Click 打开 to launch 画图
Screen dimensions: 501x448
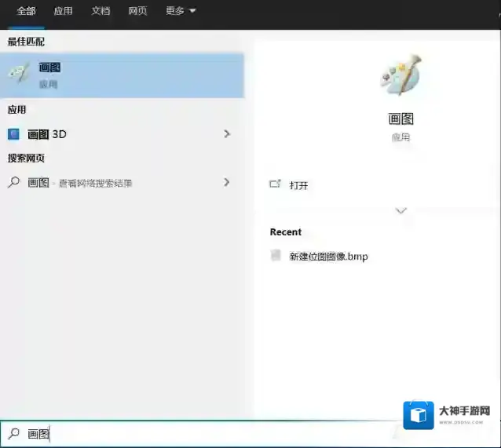click(298, 185)
